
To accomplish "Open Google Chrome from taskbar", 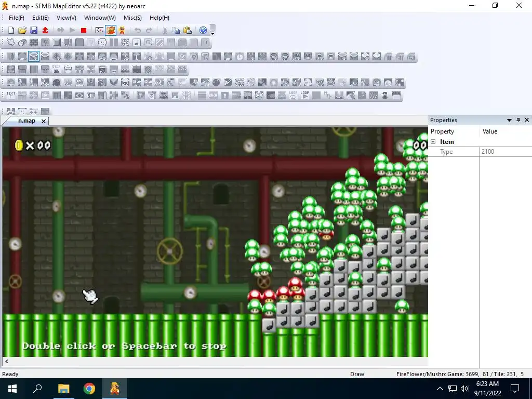I will 89,389.
